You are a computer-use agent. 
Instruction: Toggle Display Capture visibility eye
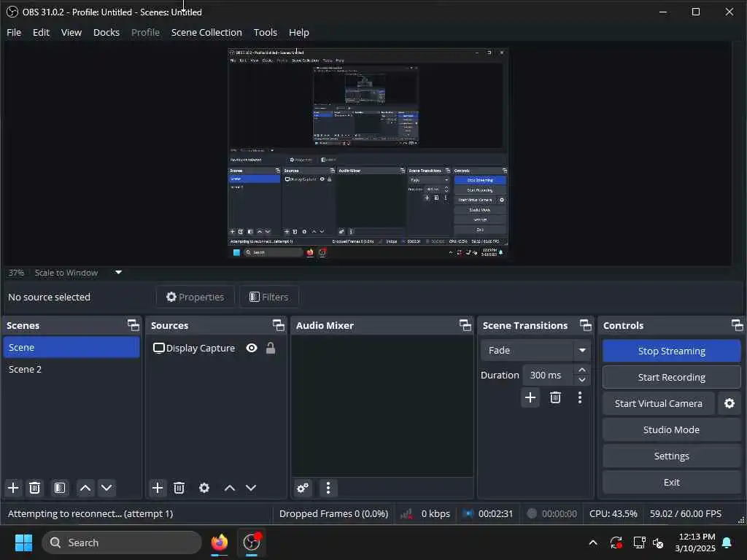(x=252, y=348)
